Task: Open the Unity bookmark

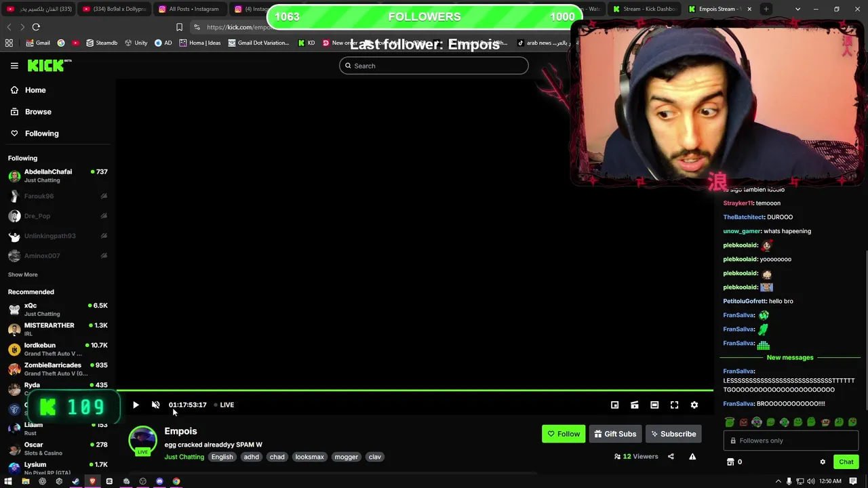Action: click(136, 43)
